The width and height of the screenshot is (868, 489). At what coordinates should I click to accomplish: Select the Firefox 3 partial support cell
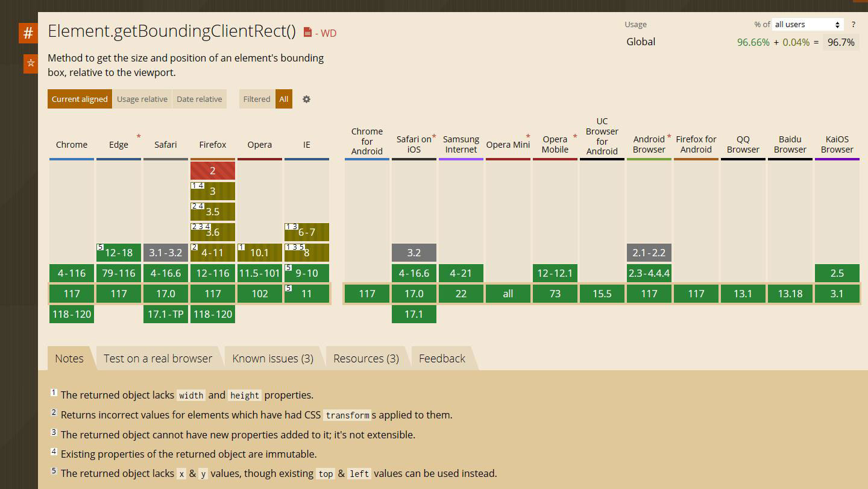tap(213, 191)
